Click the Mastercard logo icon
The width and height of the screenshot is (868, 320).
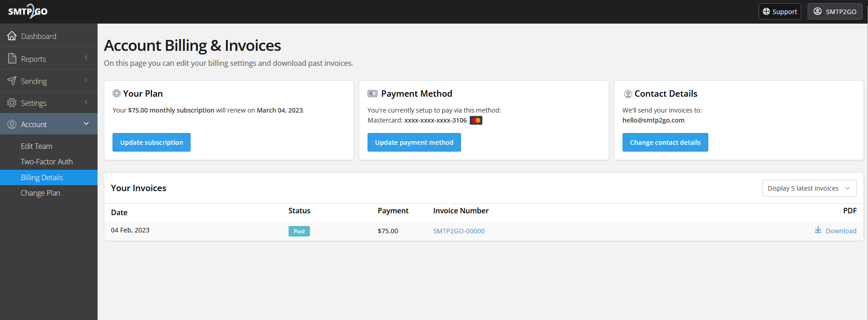(476, 120)
